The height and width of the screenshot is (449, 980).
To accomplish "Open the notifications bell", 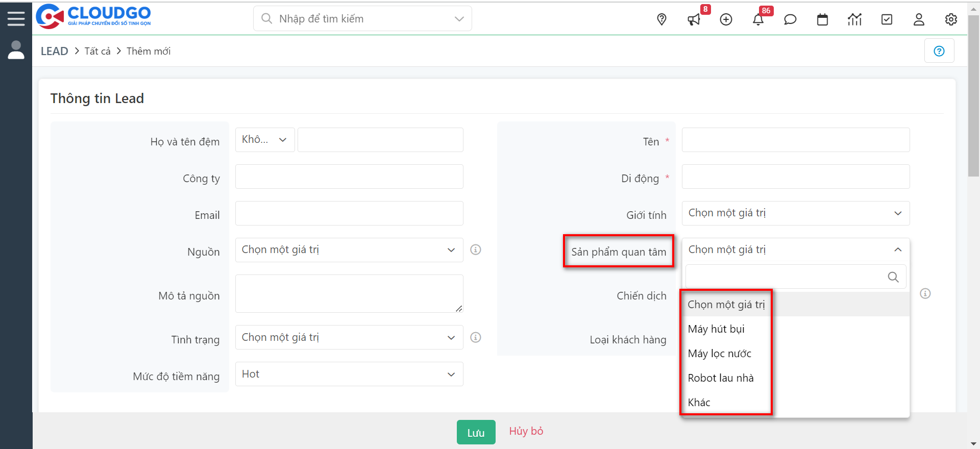I will tap(758, 20).
